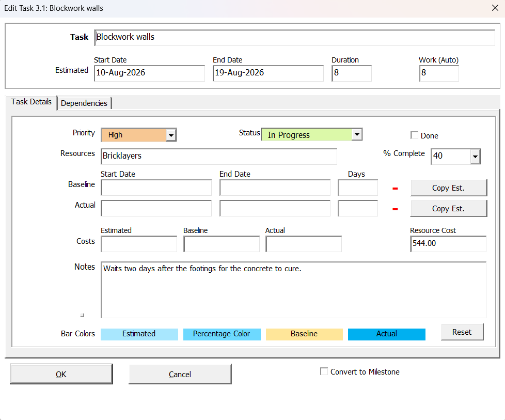This screenshot has height=420, width=505.
Task: Close the Edit Task dialog
Action: tap(495, 8)
